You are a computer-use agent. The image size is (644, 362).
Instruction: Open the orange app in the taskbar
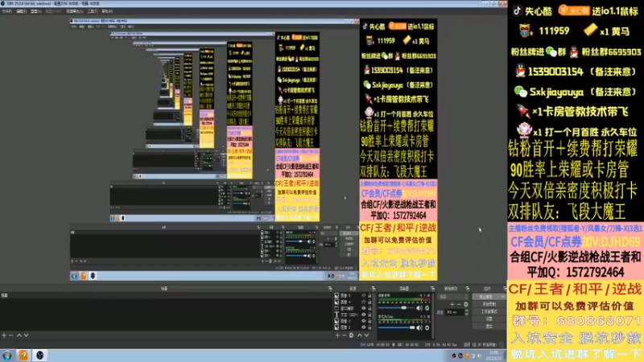pos(23,355)
